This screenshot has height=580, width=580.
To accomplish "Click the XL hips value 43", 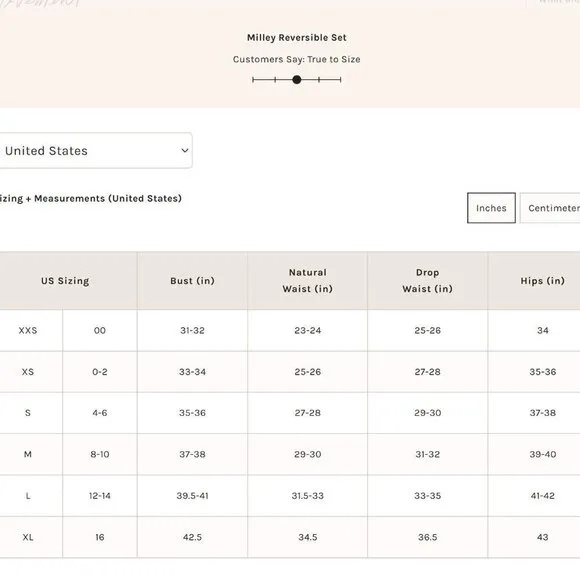I will click(542, 537).
